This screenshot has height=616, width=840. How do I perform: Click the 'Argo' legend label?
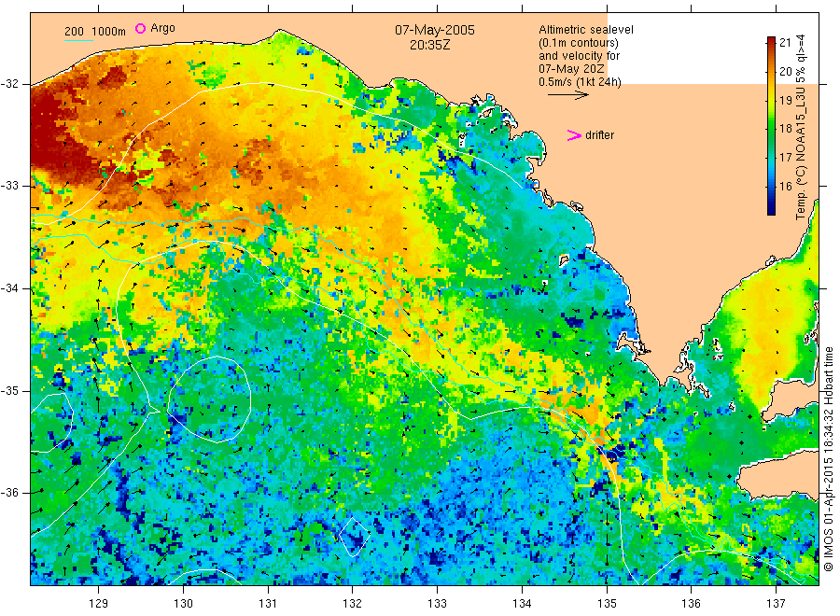(x=162, y=28)
